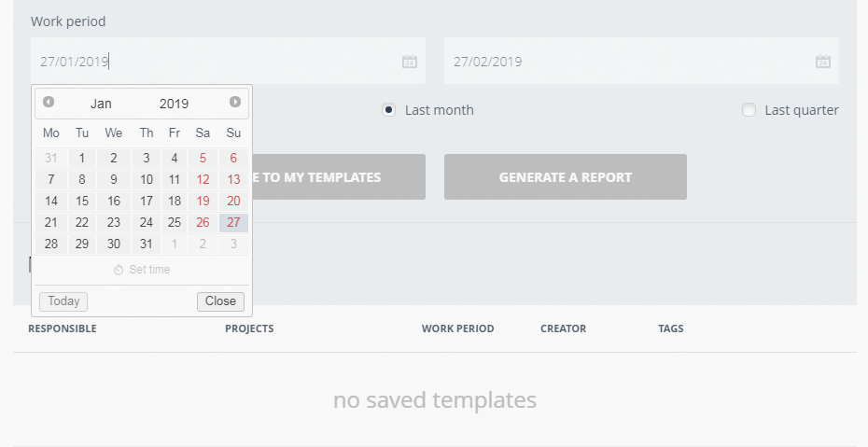The height and width of the screenshot is (447, 868).
Task: Go to next month arrow in calendar
Action: point(235,102)
